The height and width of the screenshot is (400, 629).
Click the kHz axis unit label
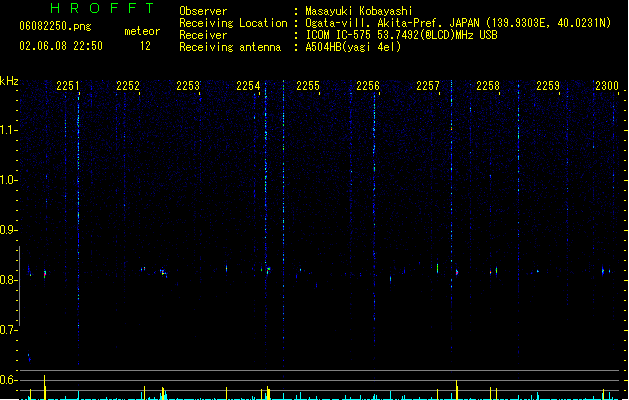9,81
